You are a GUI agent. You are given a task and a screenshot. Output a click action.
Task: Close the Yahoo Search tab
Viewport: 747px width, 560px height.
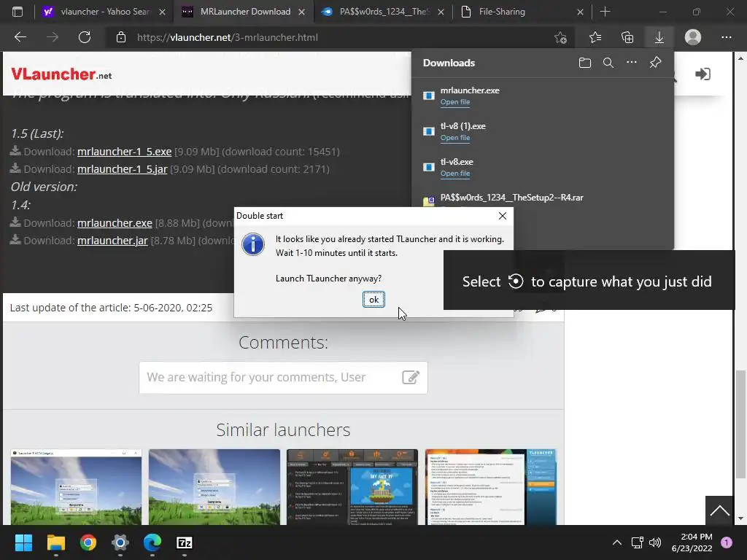(x=163, y=12)
